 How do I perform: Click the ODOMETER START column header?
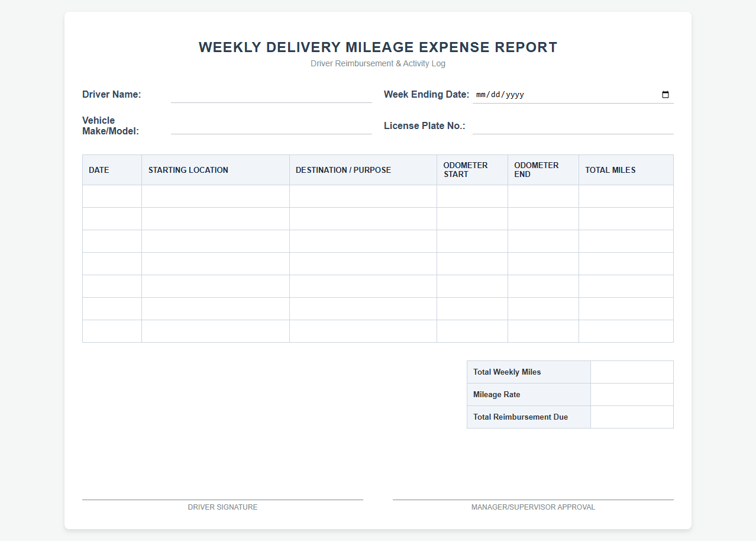tap(473, 170)
